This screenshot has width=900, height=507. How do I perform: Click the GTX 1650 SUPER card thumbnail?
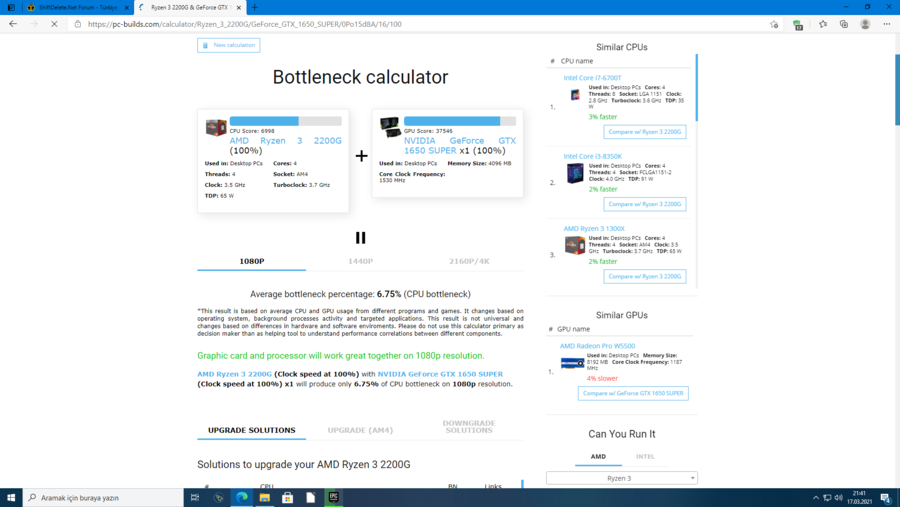pos(390,127)
